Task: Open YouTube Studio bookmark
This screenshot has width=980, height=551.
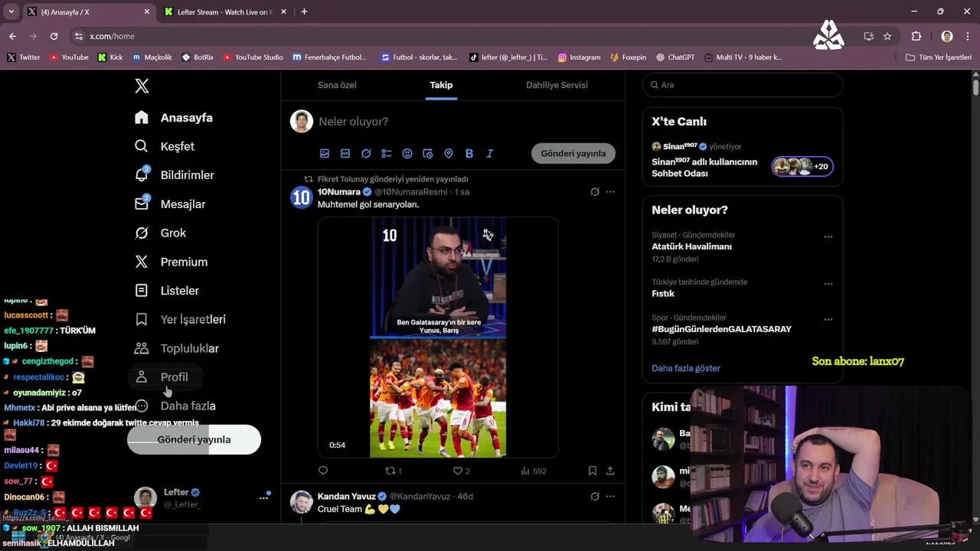Action: pyautogui.click(x=253, y=57)
